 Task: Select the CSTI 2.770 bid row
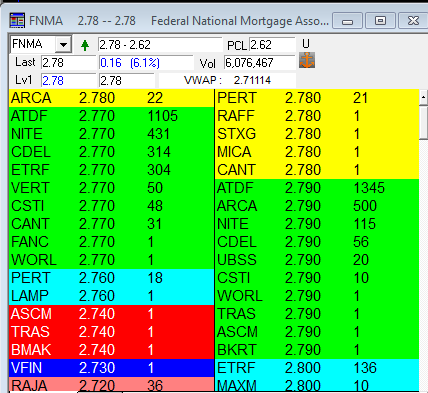click(x=111, y=206)
